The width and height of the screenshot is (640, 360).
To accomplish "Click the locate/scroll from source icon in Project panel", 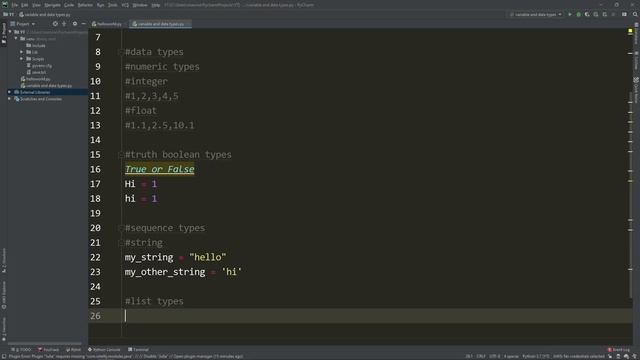I will (x=55, y=24).
